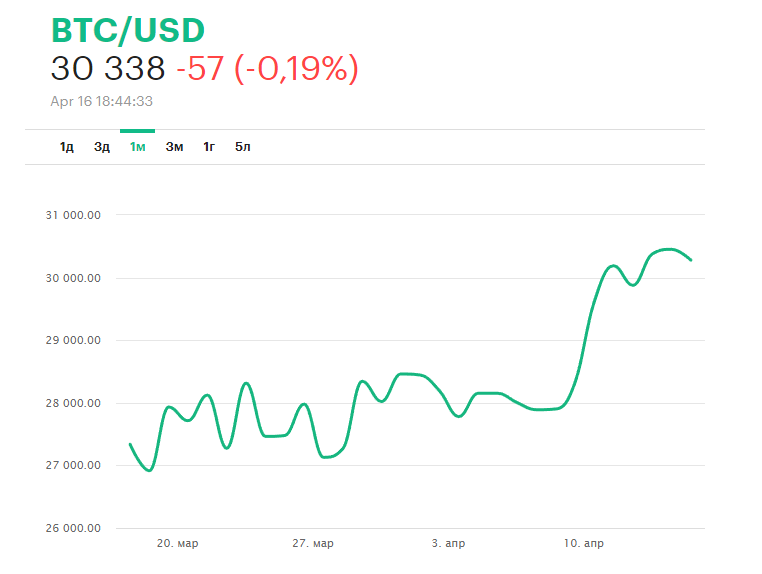762x574 pixels.
Task: Select the 3д time range tab
Action: coord(102,147)
